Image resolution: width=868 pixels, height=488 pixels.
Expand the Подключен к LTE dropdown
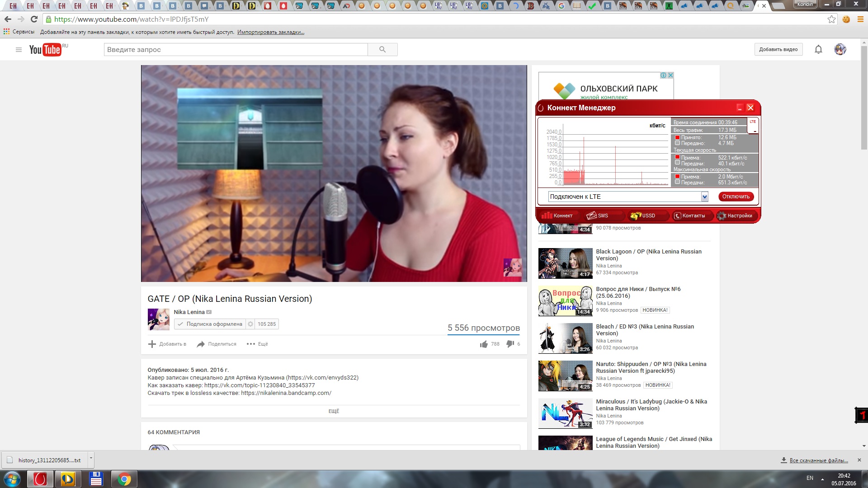pyautogui.click(x=704, y=197)
